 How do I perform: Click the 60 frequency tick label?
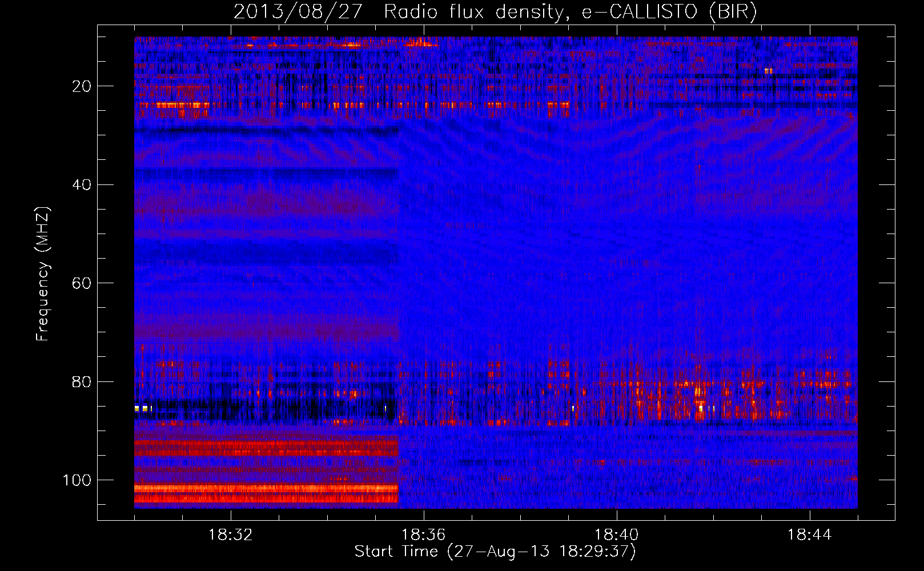pyautogui.click(x=82, y=283)
